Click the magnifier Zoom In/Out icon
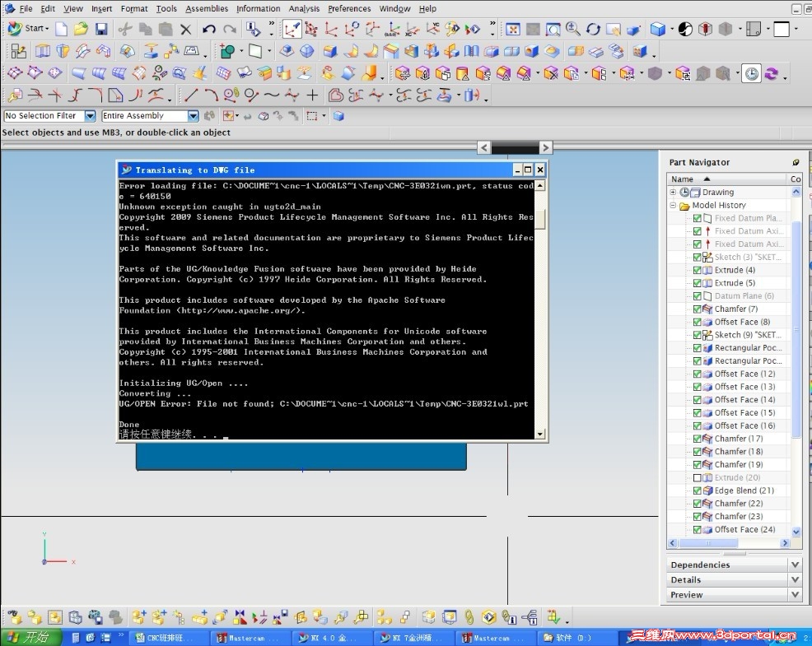812x646 pixels. (x=573, y=30)
